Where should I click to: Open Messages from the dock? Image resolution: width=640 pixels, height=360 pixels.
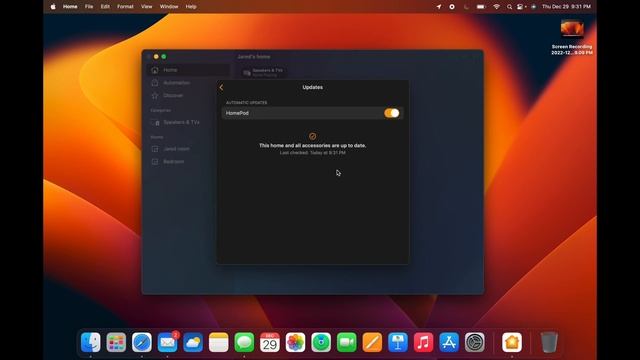click(x=244, y=342)
